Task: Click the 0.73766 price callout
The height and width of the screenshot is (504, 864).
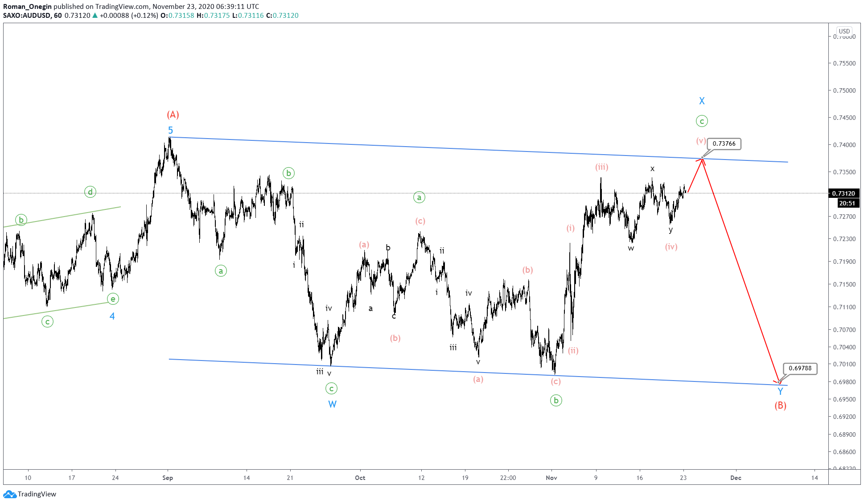Action: 724,143
